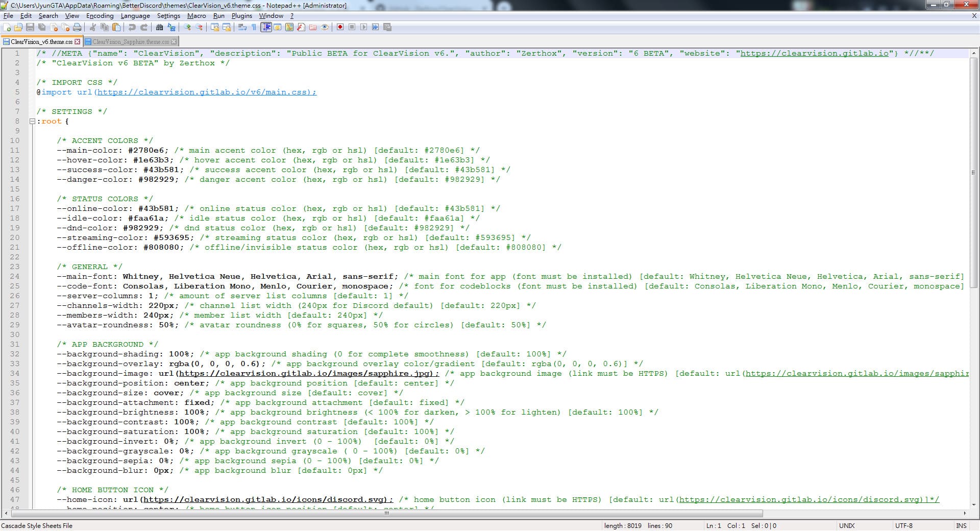The height and width of the screenshot is (531, 980).
Task: Enable synchronized horizontal scrolling icon
Action: point(227,27)
